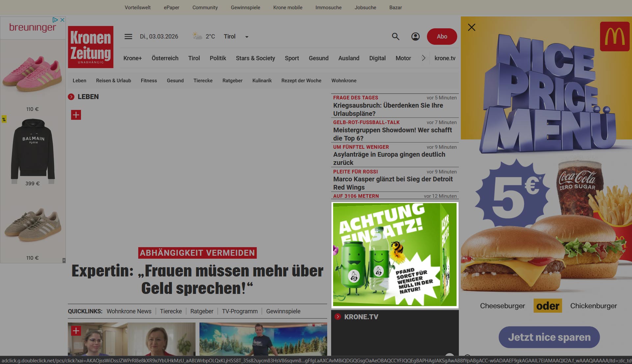This screenshot has width=632, height=364.
Task: Expand more navigation categories with the chevron
Action: [x=424, y=58]
